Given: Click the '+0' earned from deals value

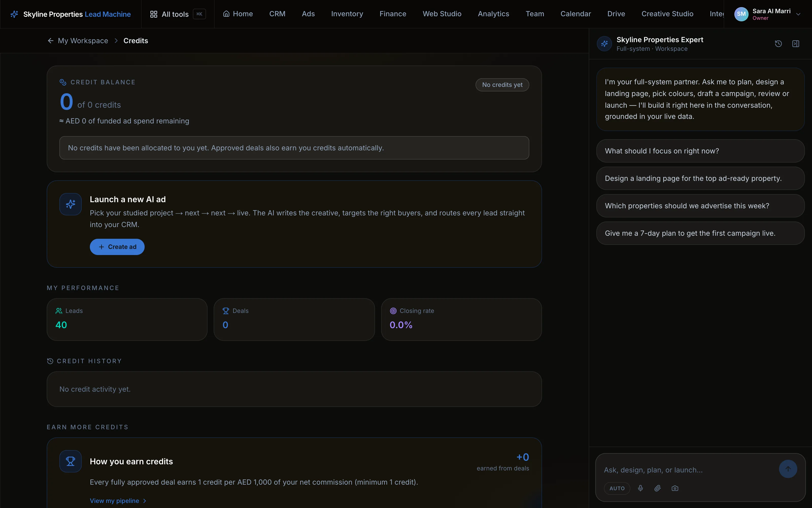Looking at the screenshot, I should [x=523, y=457].
